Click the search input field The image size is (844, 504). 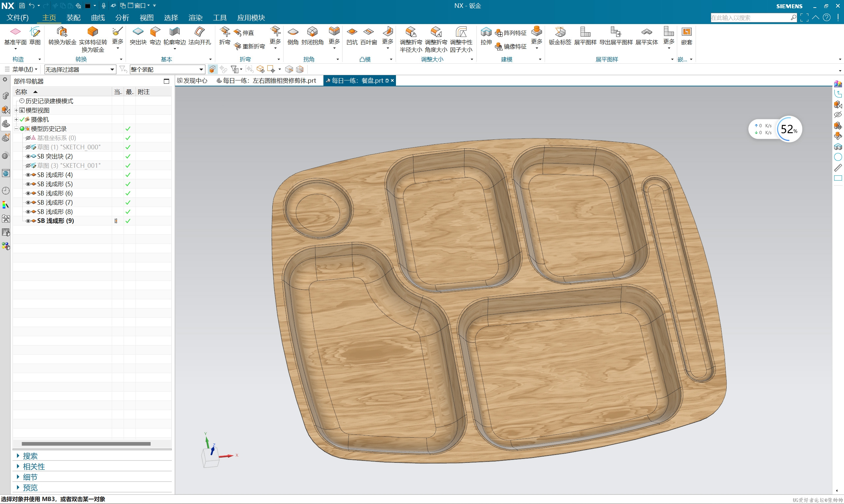pyautogui.click(x=751, y=18)
